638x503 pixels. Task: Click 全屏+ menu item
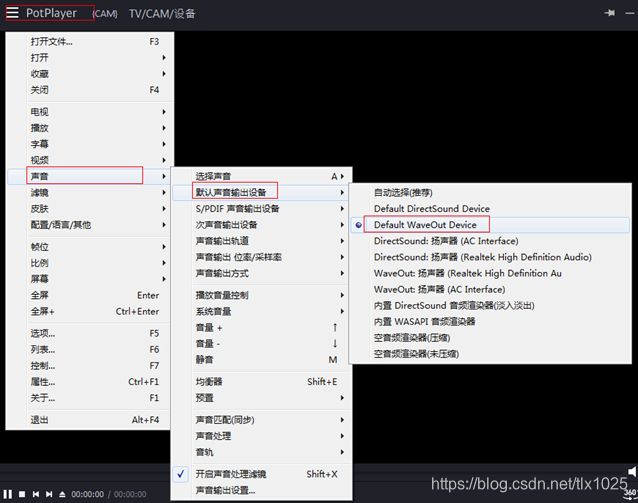pos(88,311)
